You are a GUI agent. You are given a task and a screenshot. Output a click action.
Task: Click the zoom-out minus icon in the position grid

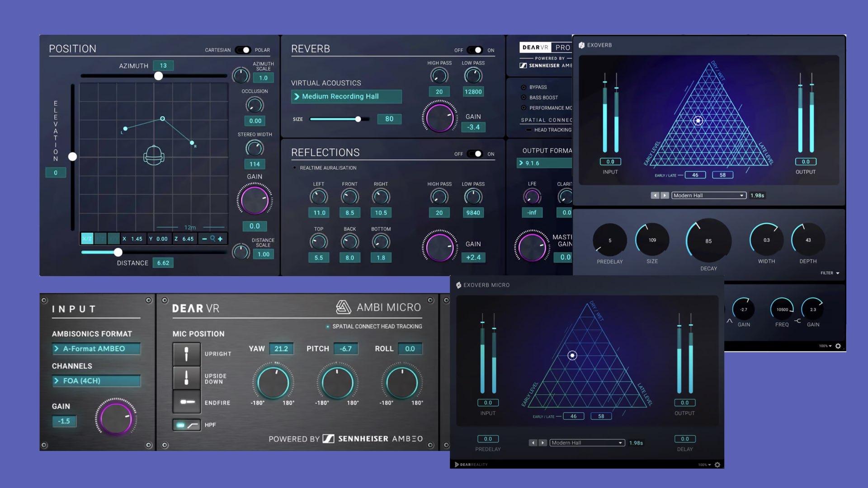pos(204,239)
